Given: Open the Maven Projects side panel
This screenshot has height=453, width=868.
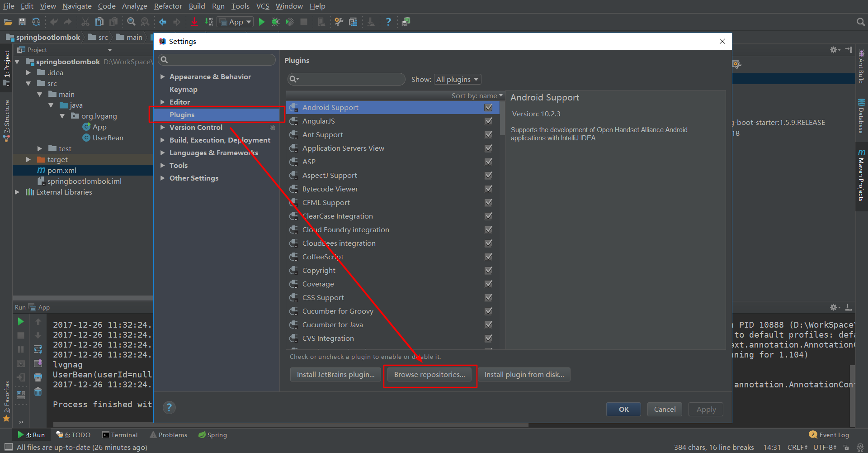Looking at the screenshot, I should click(x=861, y=176).
